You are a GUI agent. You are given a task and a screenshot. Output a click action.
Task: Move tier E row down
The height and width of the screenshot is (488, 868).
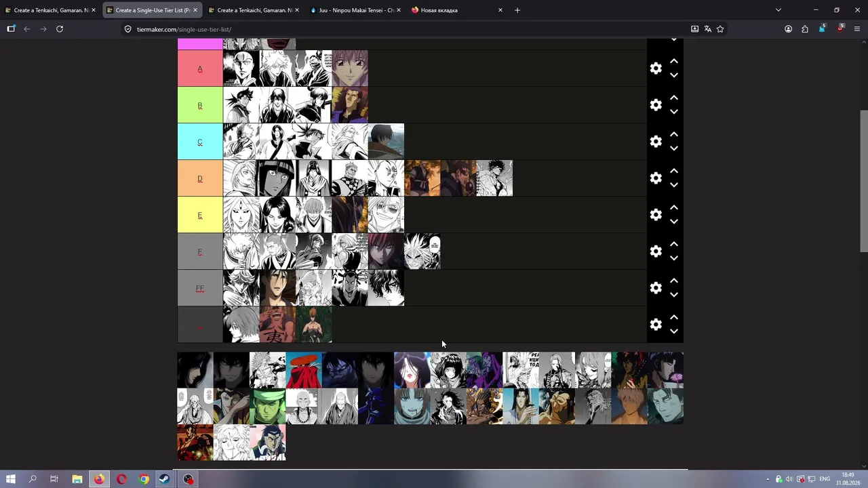[x=674, y=222]
